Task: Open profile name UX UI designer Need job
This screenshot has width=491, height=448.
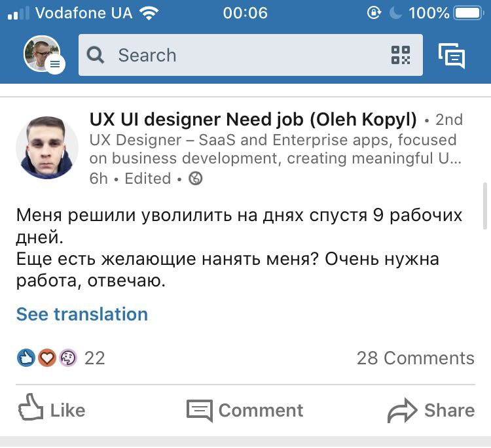Action: [253, 119]
